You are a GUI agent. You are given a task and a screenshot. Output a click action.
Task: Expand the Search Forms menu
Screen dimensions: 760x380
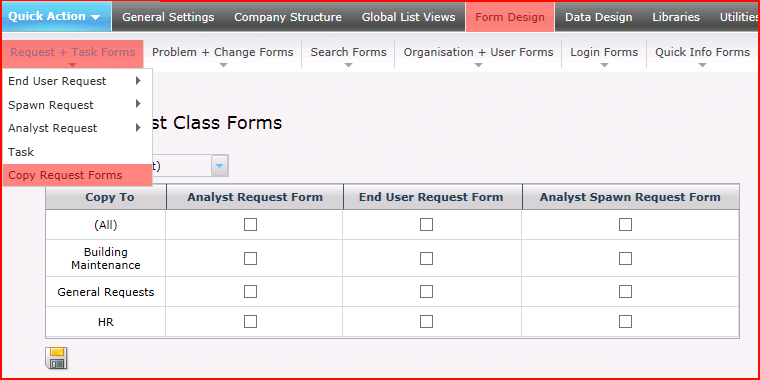pyautogui.click(x=348, y=54)
